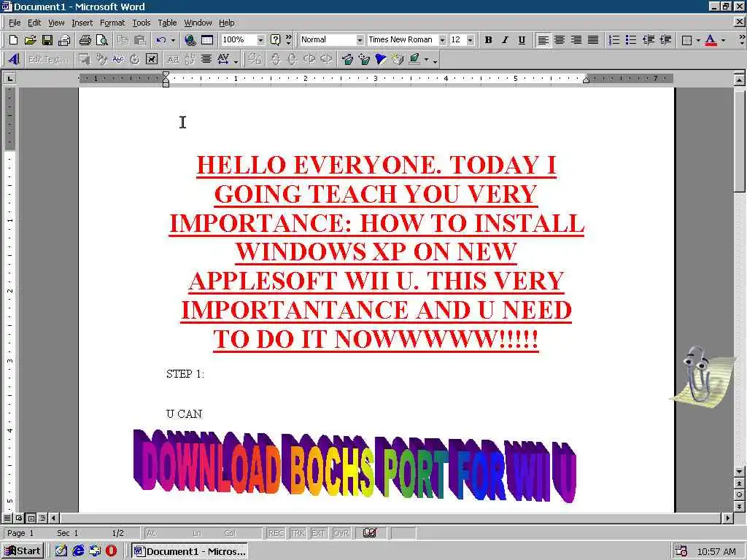
Task: Expand more Formatting toolbar buttons chevron
Action: click(x=741, y=40)
